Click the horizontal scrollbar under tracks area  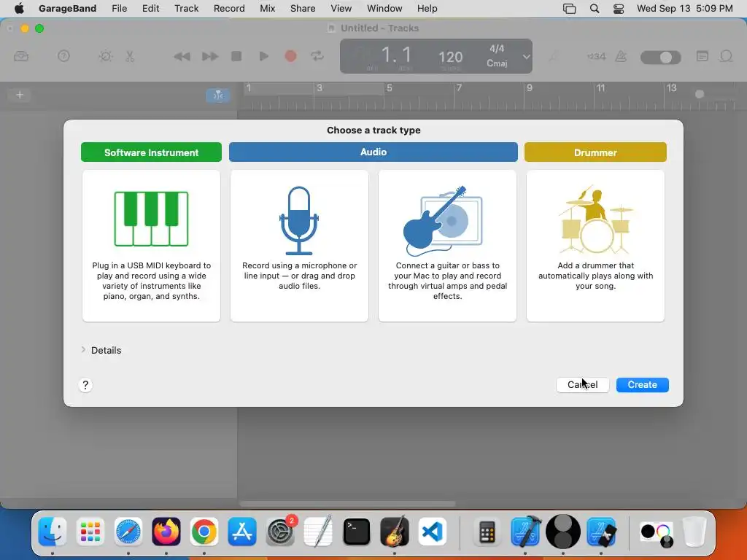(x=347, y=504)
